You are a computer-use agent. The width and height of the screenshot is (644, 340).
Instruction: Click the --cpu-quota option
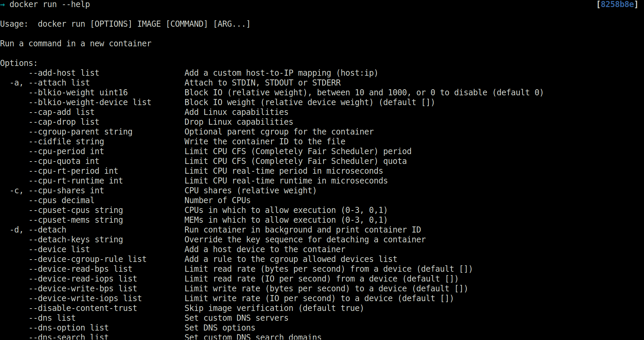coord(54,161)
